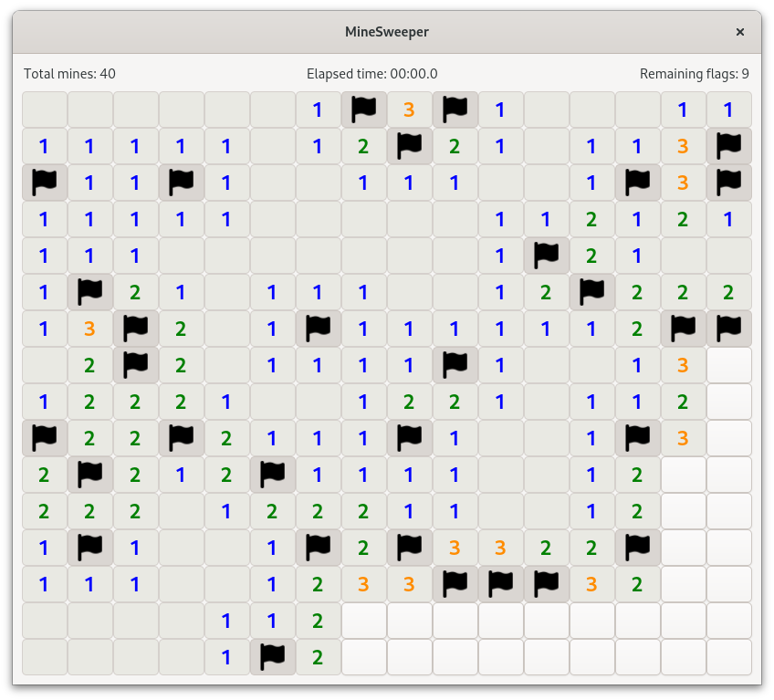Click the bottom-left empty corner cell
This screenshot has height=700, width=774.
(x=44, y=657)
